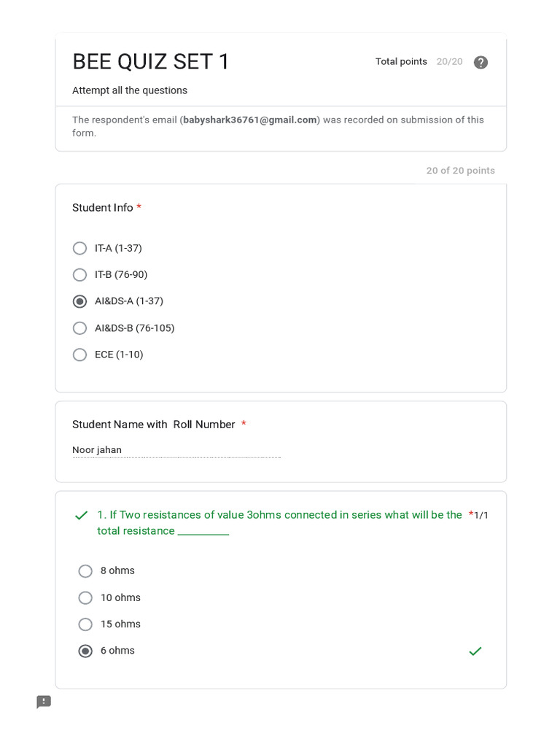
Task: Click the BEE QUIZ SET 1 title
Action: tap(151, 62)
